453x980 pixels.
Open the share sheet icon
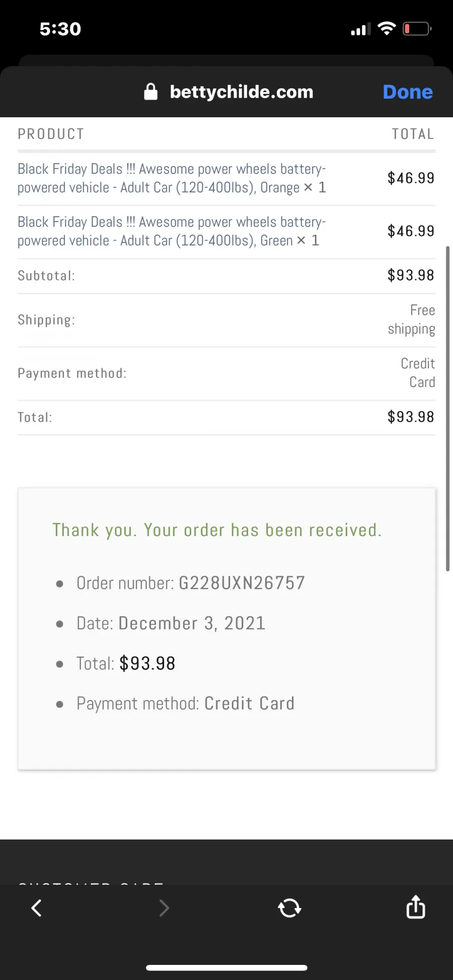pyautogui.click(x=416, y=907)
